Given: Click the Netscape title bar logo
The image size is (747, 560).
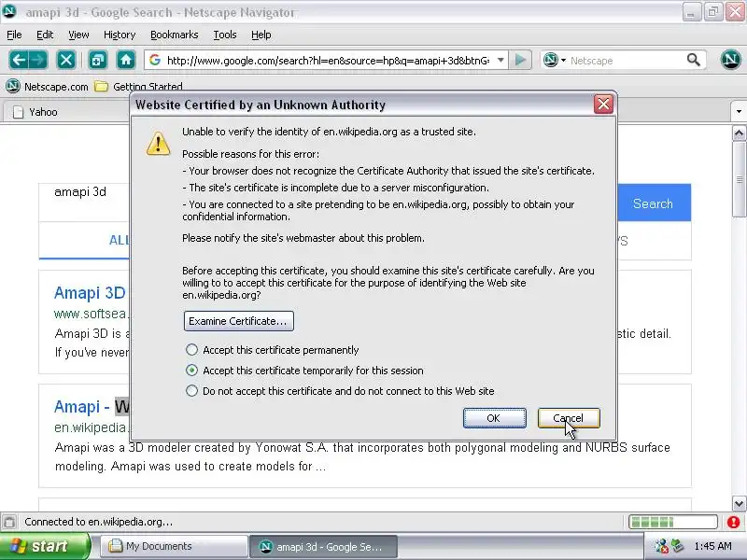Looking at the screenshot, I should tap(10, 11).
